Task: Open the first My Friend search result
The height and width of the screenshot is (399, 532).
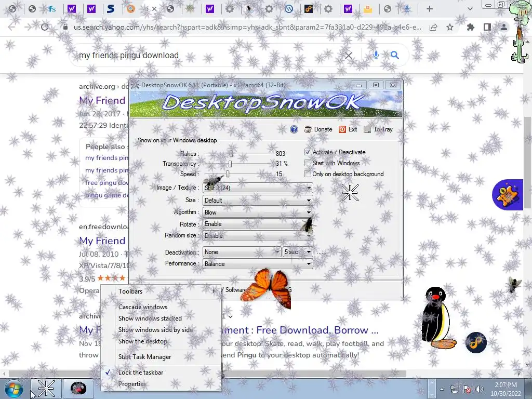Action: (102, 100)
